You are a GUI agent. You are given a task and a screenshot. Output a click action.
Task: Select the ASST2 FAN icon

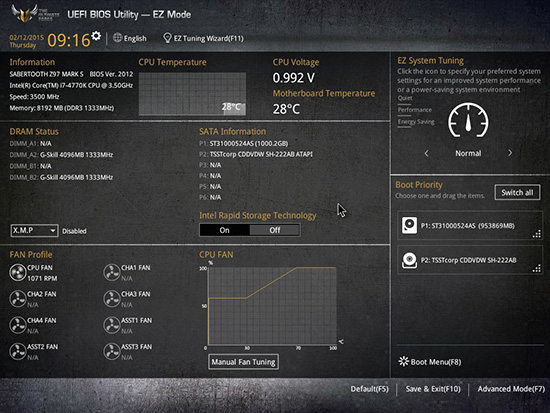pyautogui.click(x=18, y=351)
